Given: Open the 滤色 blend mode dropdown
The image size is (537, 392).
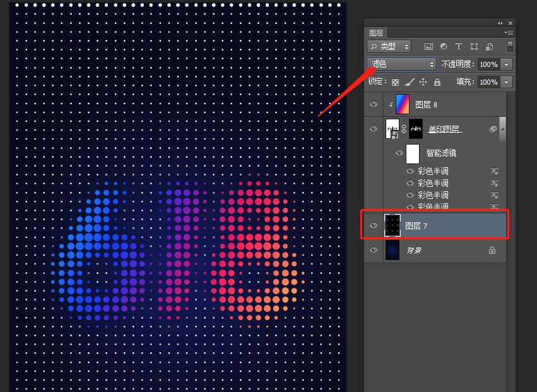Looking at the screenshot, I should [401, 64].
